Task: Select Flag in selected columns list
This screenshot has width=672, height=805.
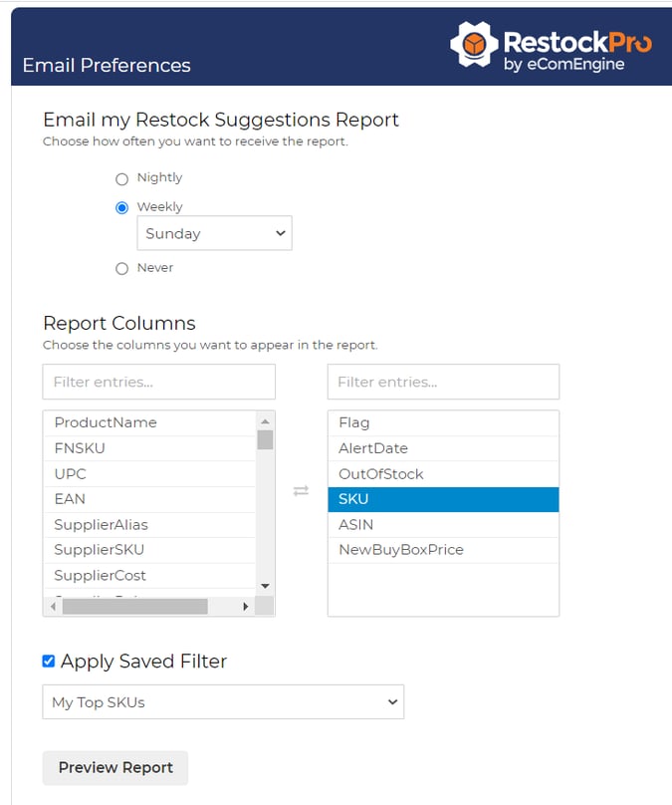Action: click(443, 423)
